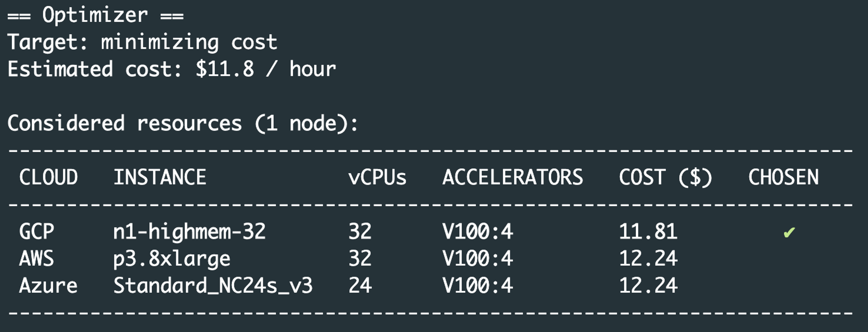Image resolution: width=868 pixels, height=332 pixels.
Task: Click the INSTANCE column header
Action: (160, 177)
